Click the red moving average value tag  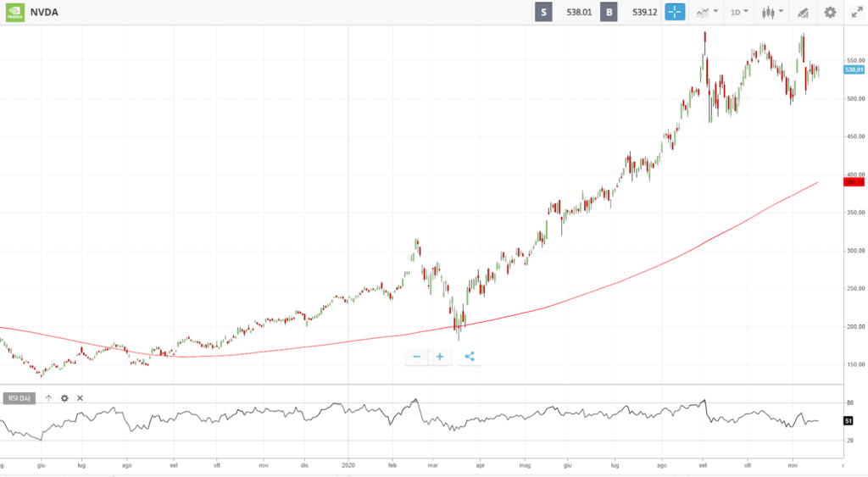854,183
